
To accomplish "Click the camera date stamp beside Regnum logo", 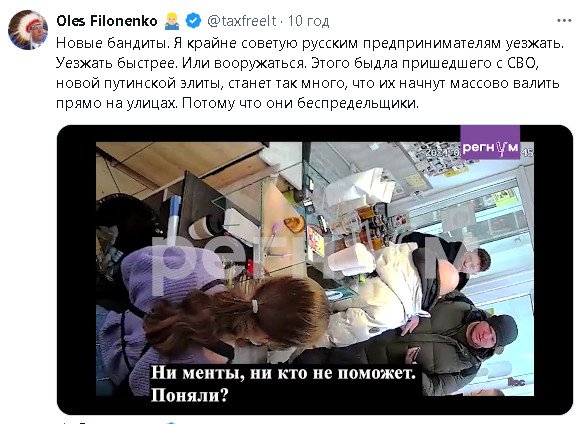I will 444,153.
